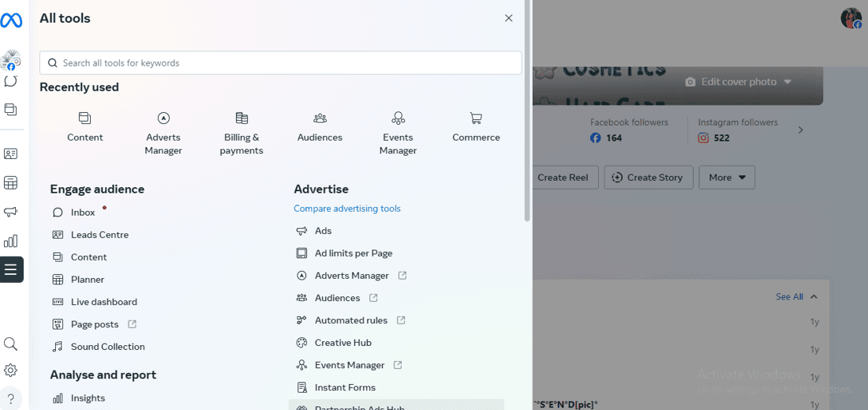
Task: Open Page posts
Action: [x=94, y=324]
